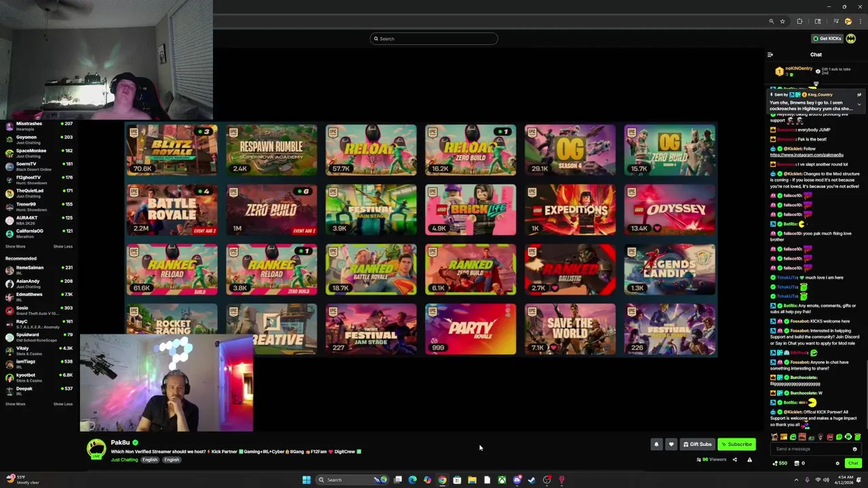The height and width of the screenshot is (488, 868).
Task: Open Misstrashes channel in sidebar
Action: click(x=39, y=126)
